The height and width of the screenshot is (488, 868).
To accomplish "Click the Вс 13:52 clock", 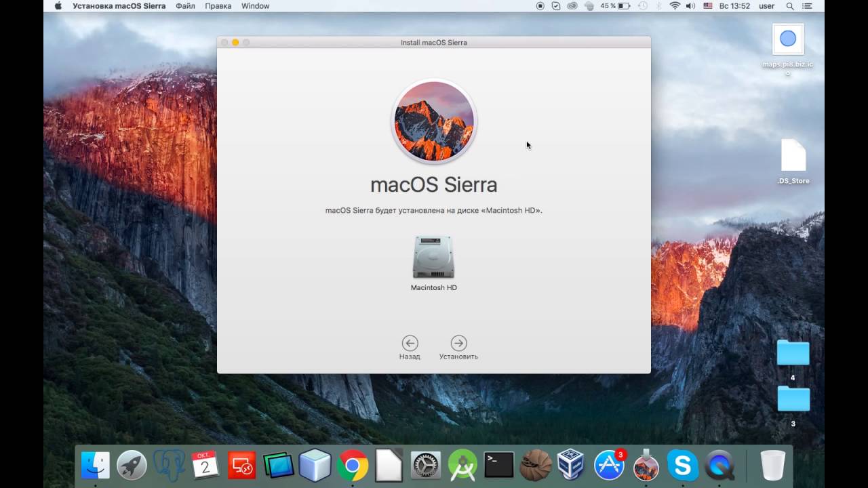I will pos(734,6).
